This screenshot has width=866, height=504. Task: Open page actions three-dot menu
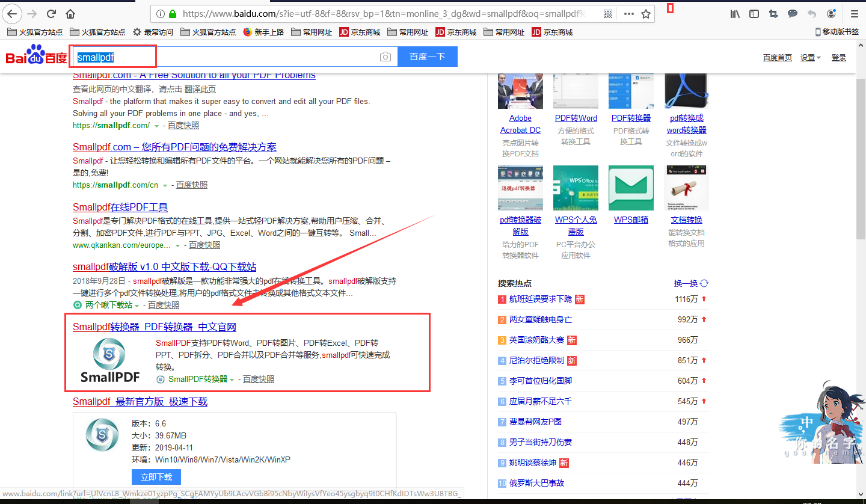coord(628,13)
